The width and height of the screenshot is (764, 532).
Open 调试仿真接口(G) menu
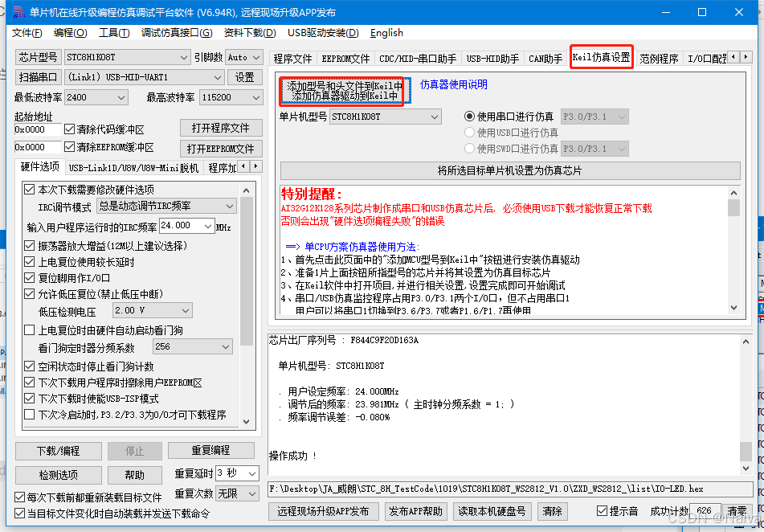(x=177, y=33)
